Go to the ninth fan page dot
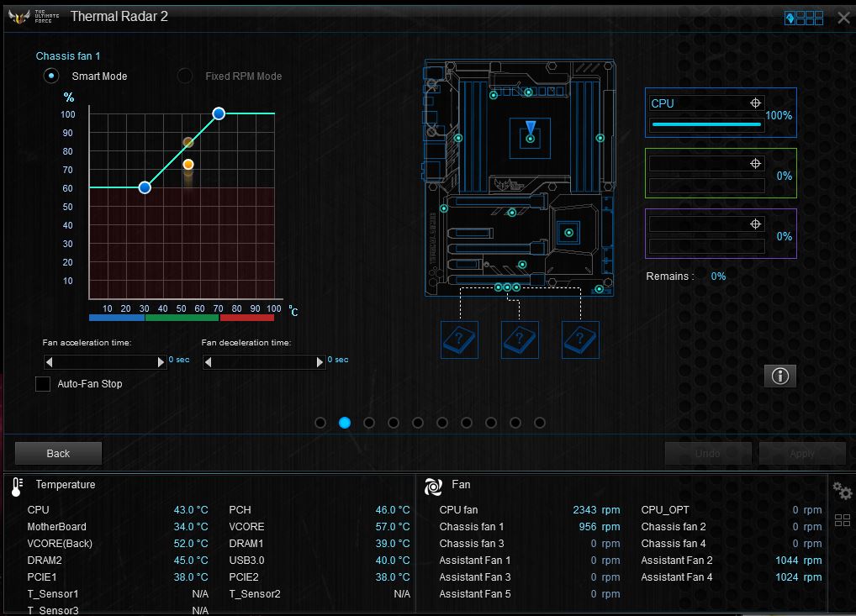Viewport: 856px width, 616px height. coord(515,423)
